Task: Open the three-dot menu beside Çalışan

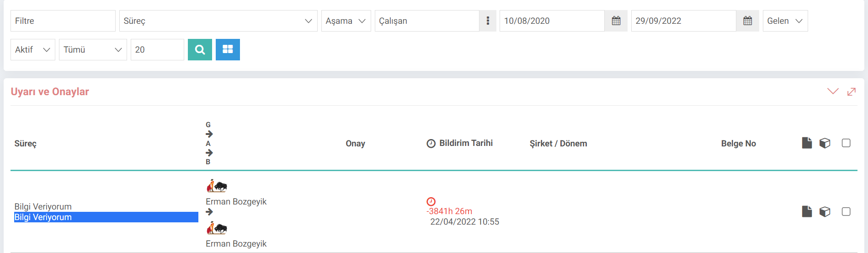Action: click(x=488, y=21)
